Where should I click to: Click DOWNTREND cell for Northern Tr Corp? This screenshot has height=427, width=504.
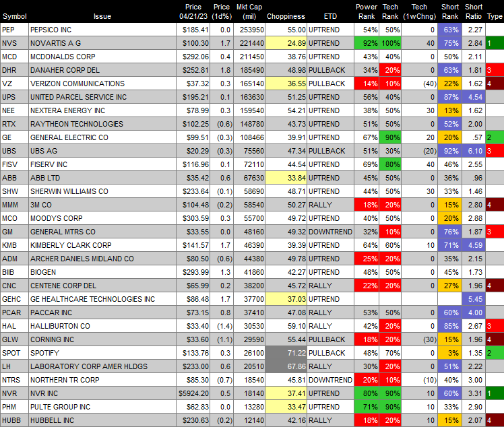(330, 381)
